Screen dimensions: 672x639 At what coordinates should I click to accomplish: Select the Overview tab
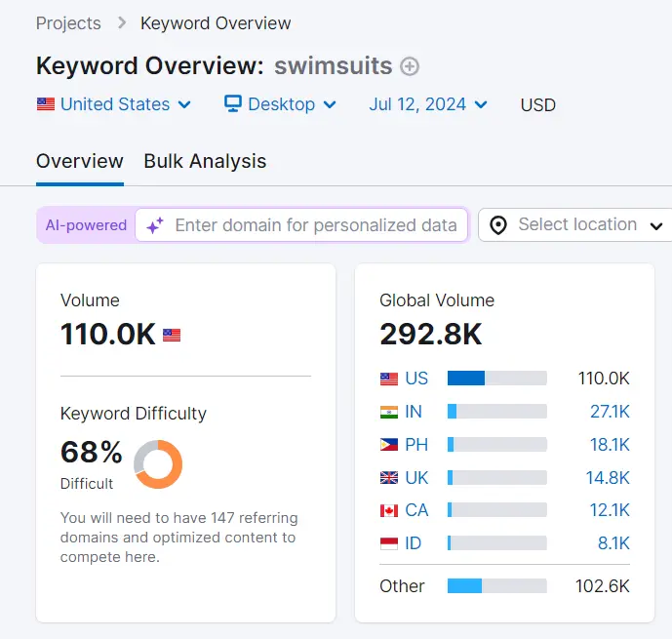(80, 161)
